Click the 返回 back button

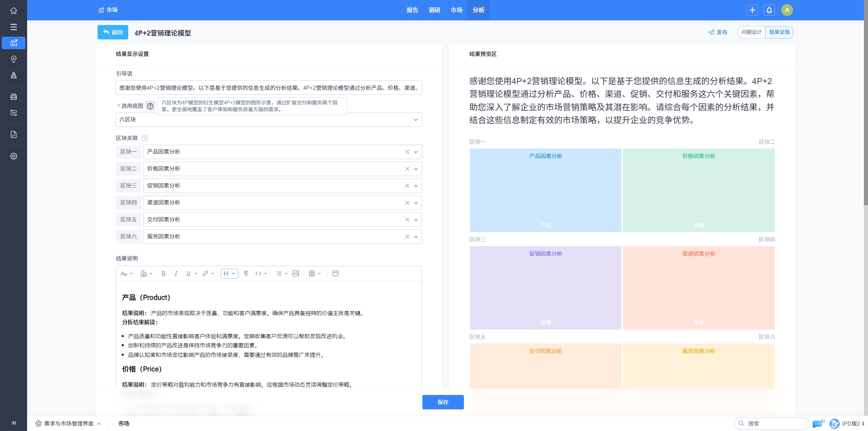(113, 32)
